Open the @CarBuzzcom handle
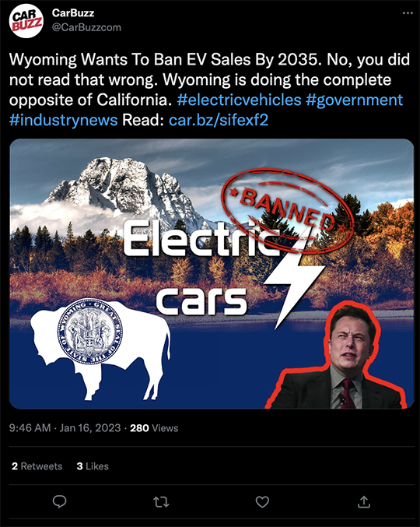420x527 pixels. point(86,27)
